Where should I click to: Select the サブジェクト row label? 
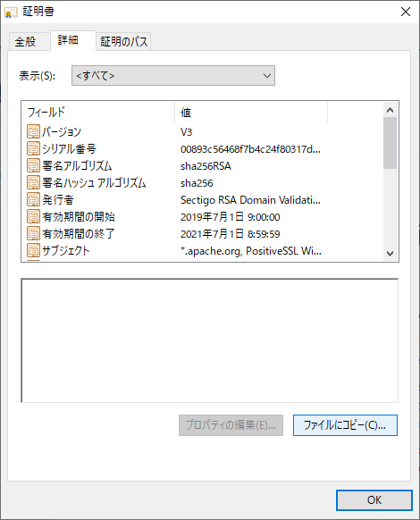pos(66,251)
